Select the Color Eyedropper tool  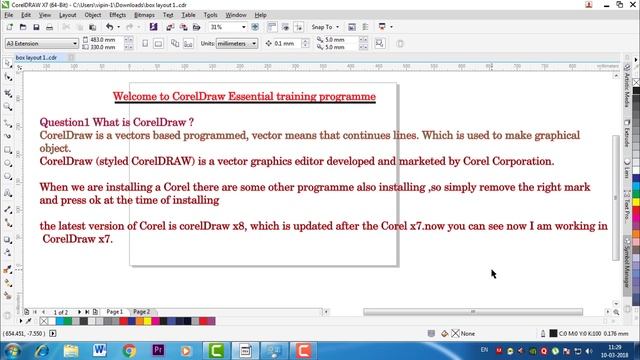click(8, 269)
